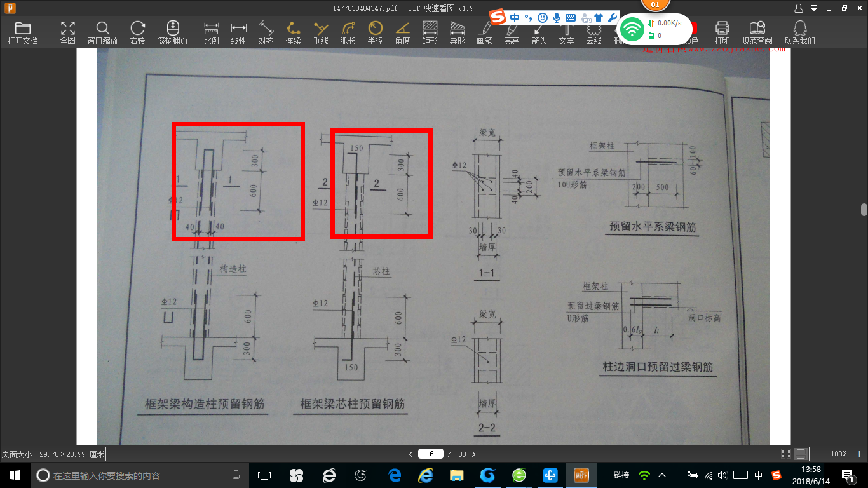Select the 线性 linear dimension tool

(238, 32)
